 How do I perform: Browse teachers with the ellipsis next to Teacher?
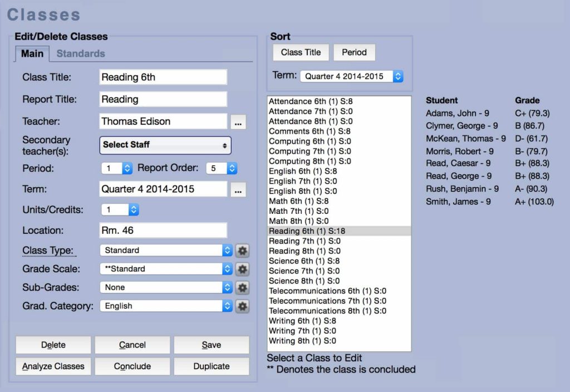pos(238,122)
